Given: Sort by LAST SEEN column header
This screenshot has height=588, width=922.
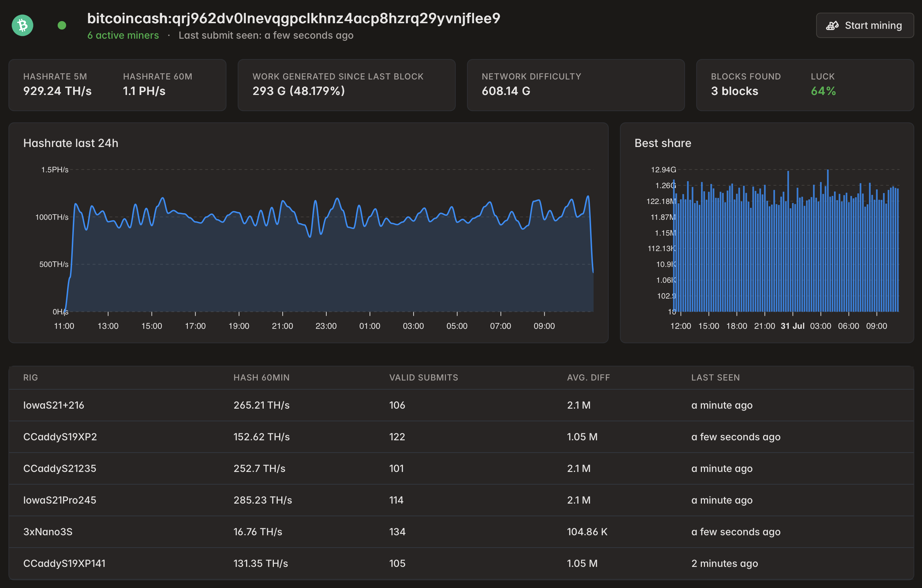Looking at the screenshot, I should coord(715,377).
